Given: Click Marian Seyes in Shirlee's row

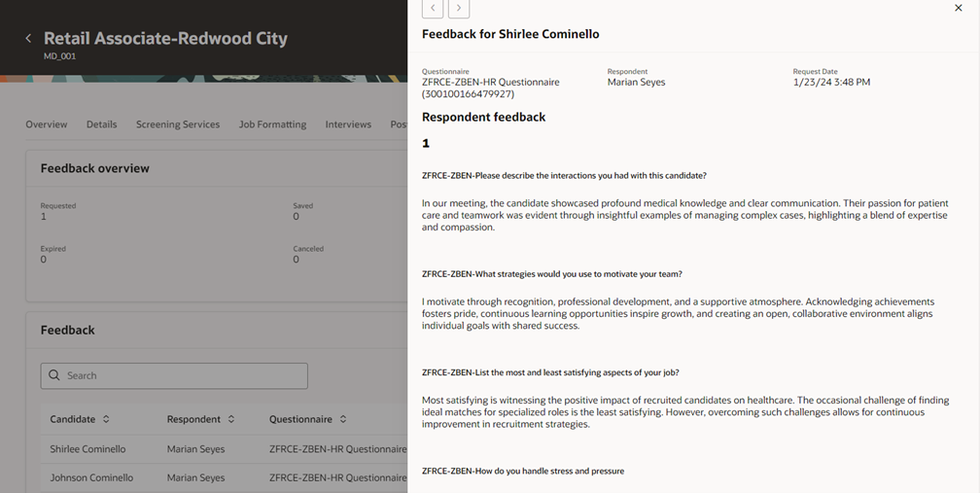Looking at the screenshot, I should click(x=195, y=449).
